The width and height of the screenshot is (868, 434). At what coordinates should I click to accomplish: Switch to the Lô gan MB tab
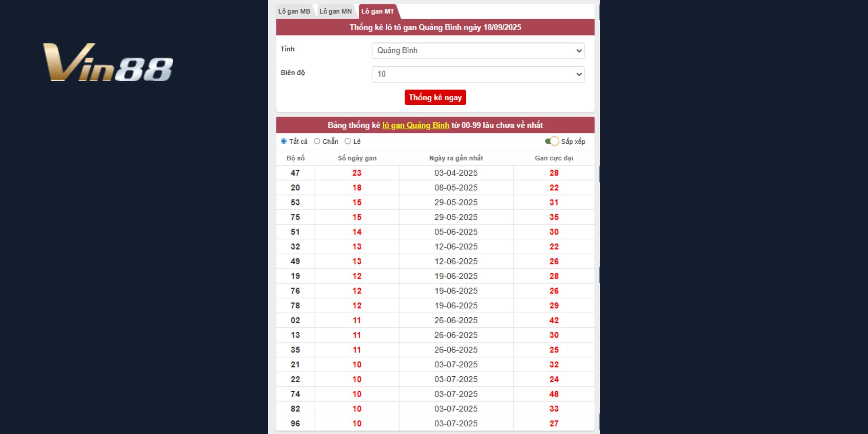294,11
